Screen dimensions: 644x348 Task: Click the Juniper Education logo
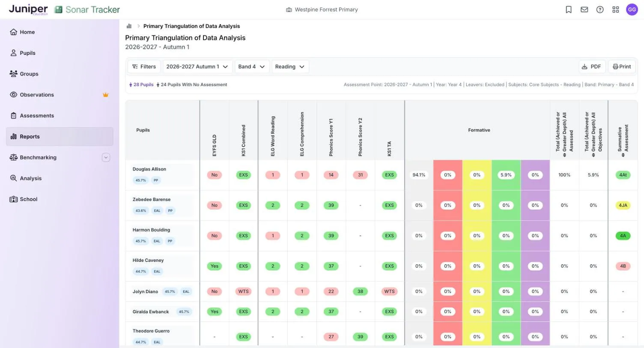pyautogui.click(x=28, y=9)
